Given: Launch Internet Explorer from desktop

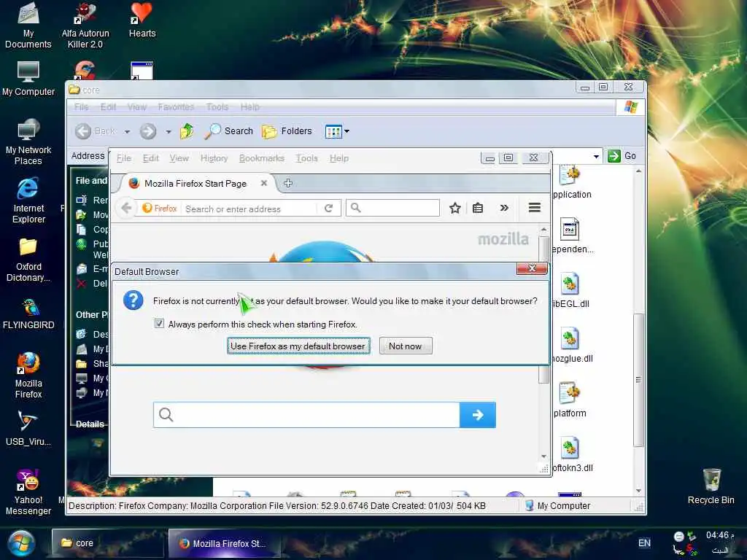Looking at the screenshot, I should pos(28,200).
